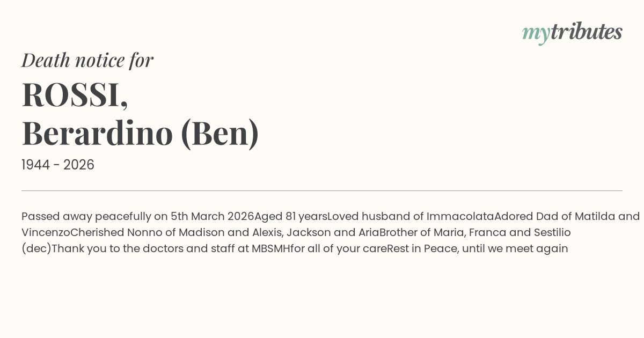Click the mytributes logo
The width and height of the screenshot is (644, 338).
(572, 32)
